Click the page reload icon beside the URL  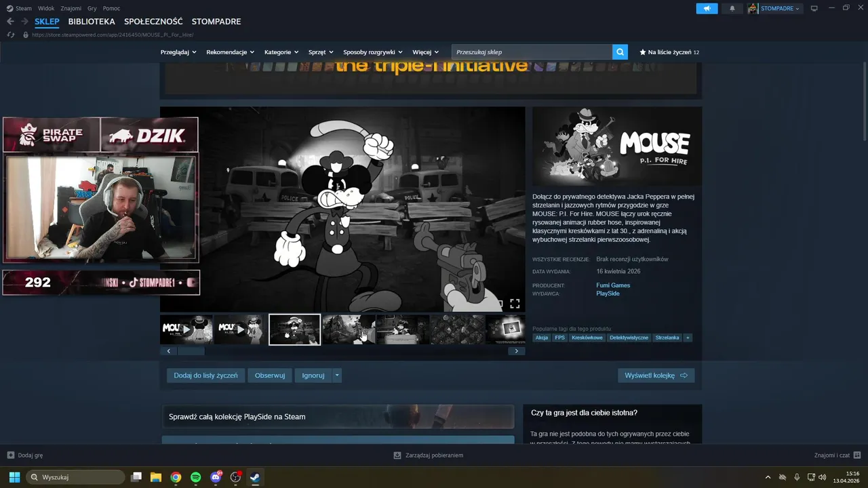10,35
